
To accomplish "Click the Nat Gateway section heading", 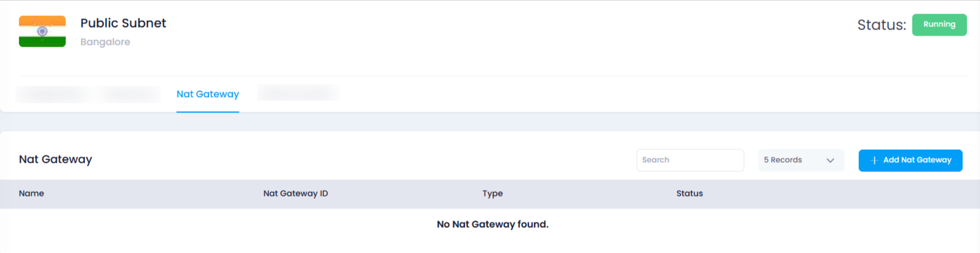I will pyautogui.click(x=55, y=160).
